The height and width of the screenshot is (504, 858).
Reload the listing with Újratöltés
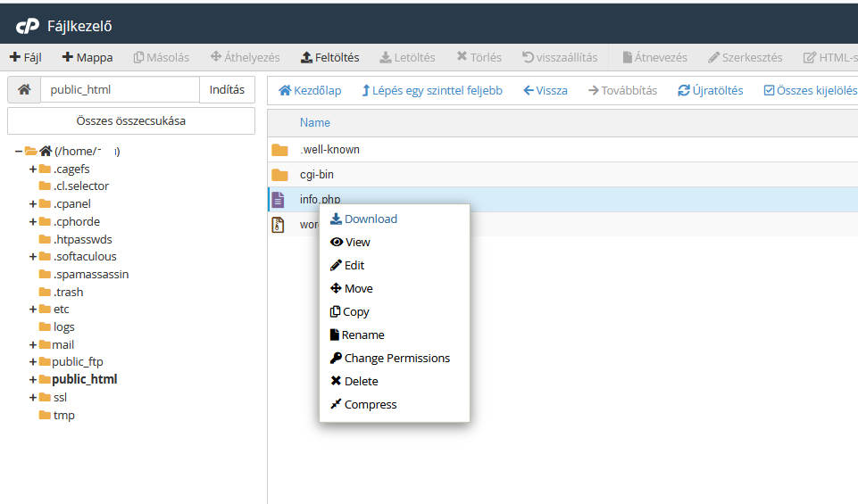point(711,91)
